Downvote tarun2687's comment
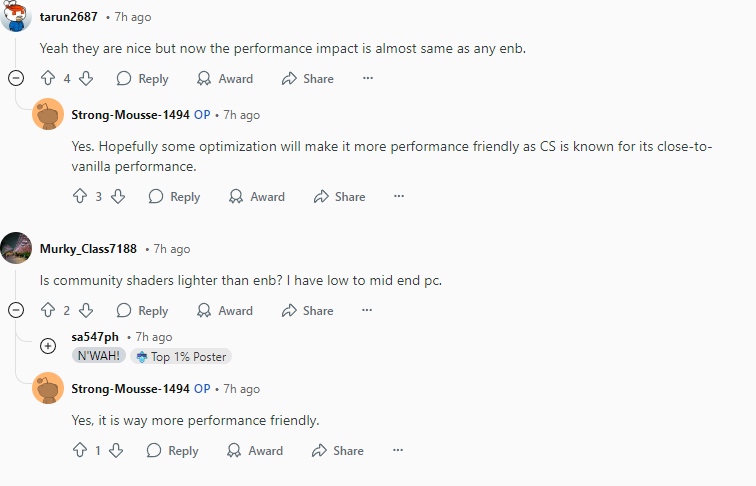This screenshot has width=756, height=486. click(x=86, y=78)
